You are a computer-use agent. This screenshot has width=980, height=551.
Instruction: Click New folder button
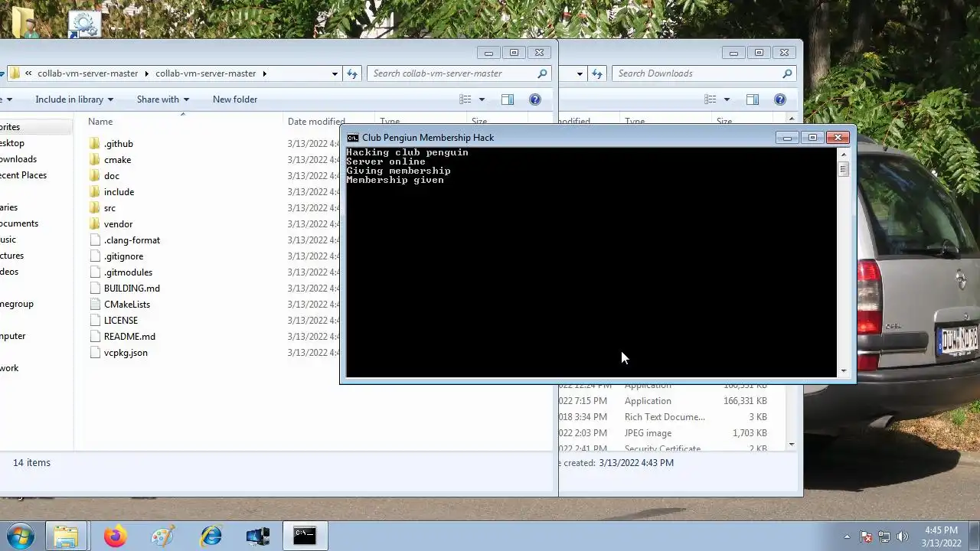235,99
